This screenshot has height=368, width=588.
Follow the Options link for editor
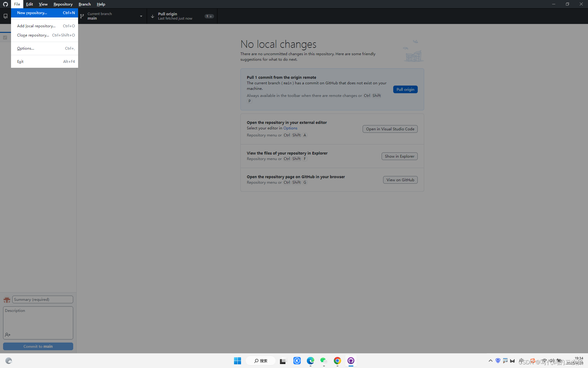290,128
